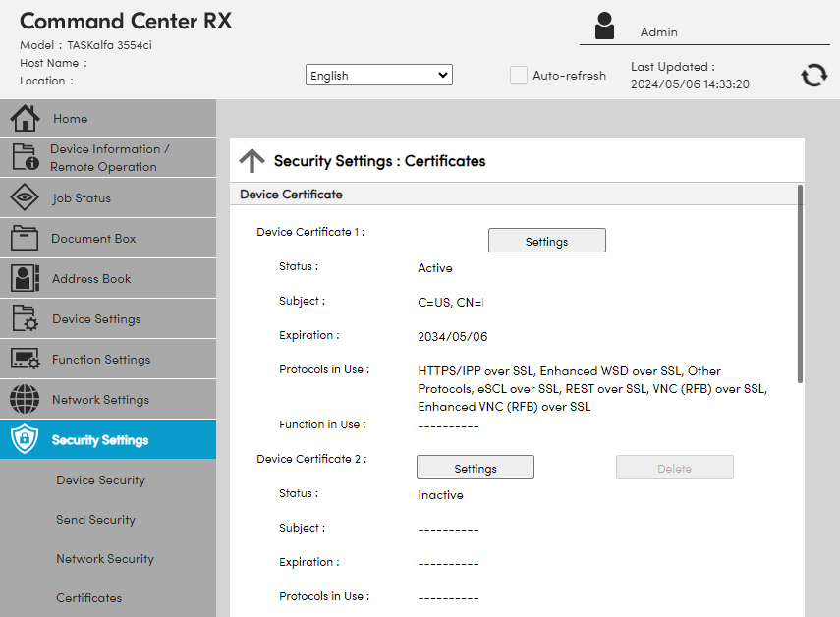
Task: Open Network Settings in sidebar
Action: coord(108,399)
